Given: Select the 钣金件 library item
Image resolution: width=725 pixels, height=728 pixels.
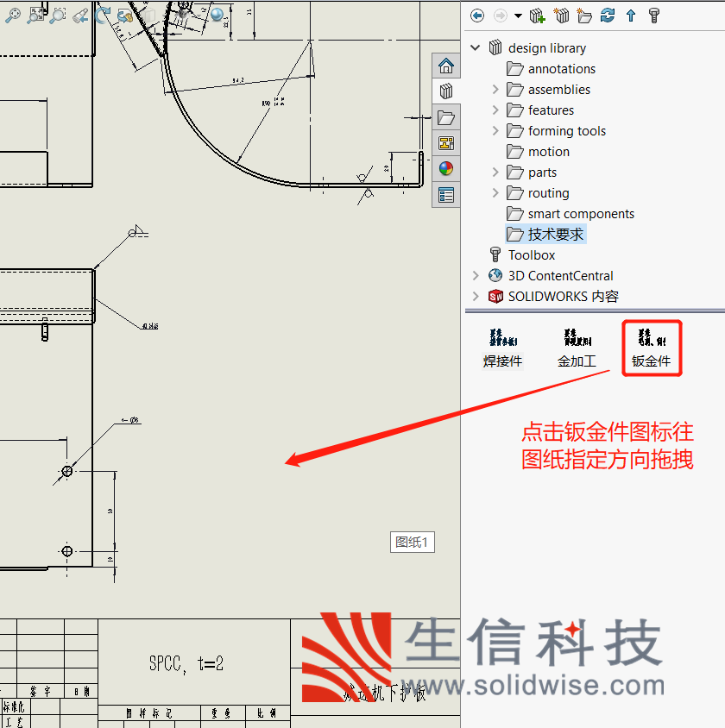Looking at the screenshot, I should 651,348.
